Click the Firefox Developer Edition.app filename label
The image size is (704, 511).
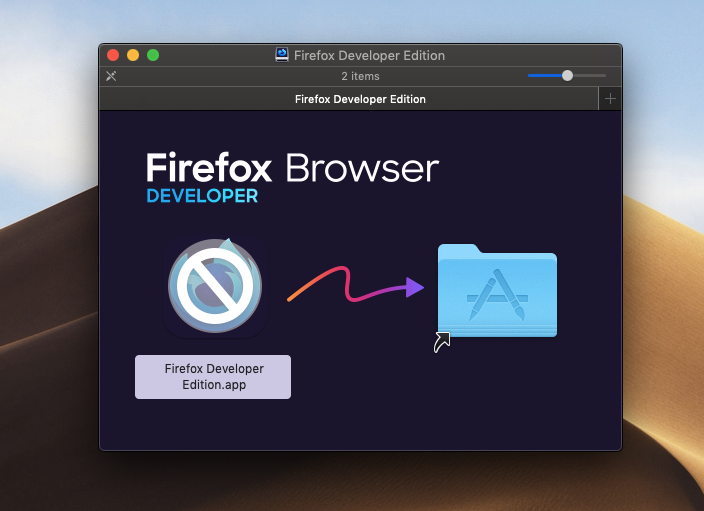pos(213,377)
